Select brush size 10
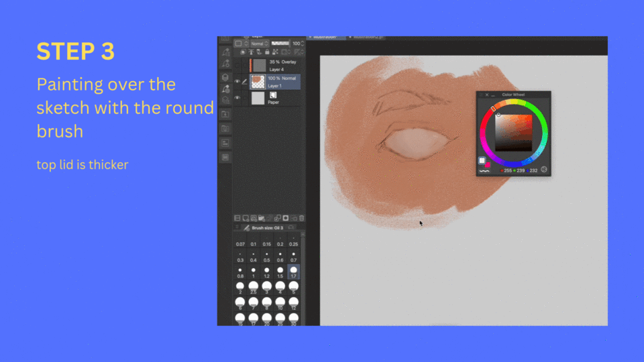Screen dimensions: 644x362 (280, 304)
